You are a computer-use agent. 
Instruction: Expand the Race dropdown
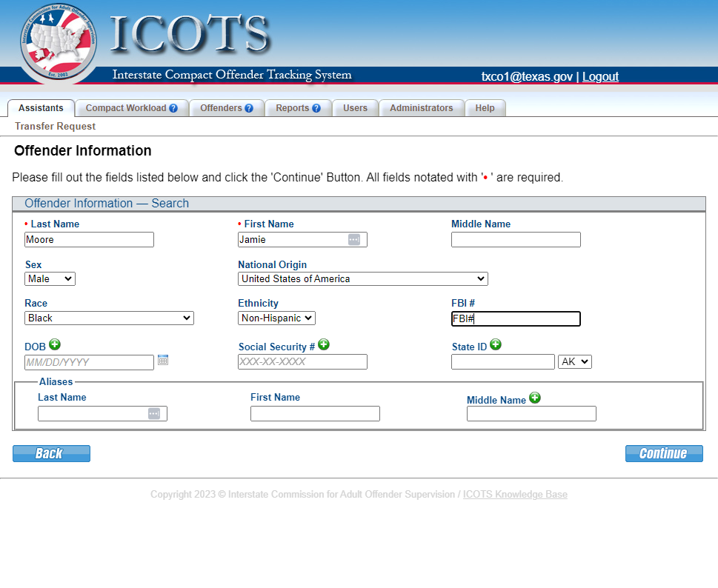[x=109, y=318]
